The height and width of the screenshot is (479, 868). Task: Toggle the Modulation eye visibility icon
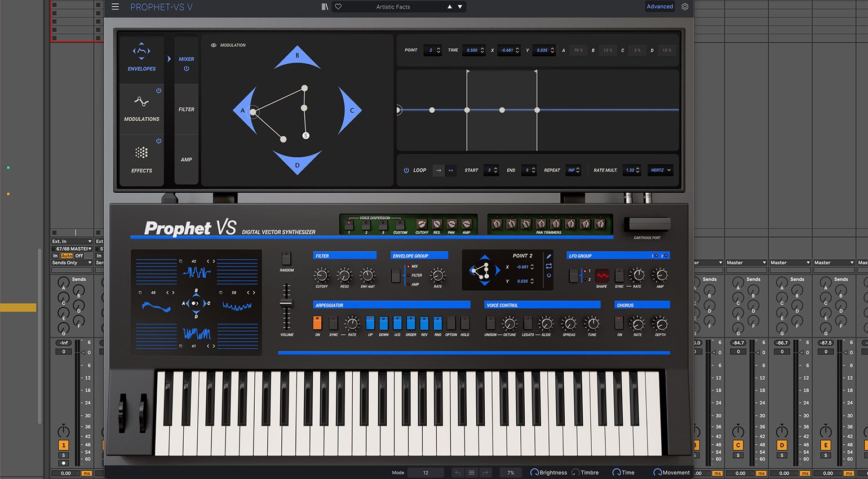tap(214, 45)
